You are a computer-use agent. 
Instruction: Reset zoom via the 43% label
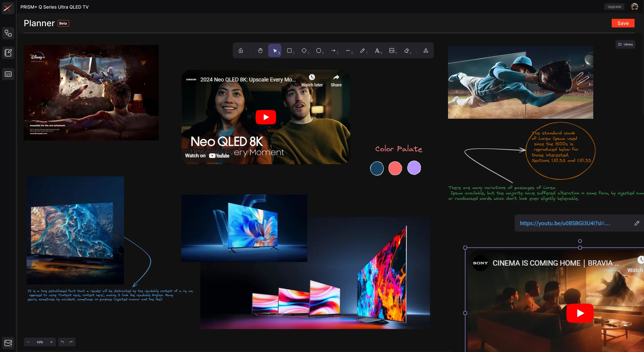[40, 342]
